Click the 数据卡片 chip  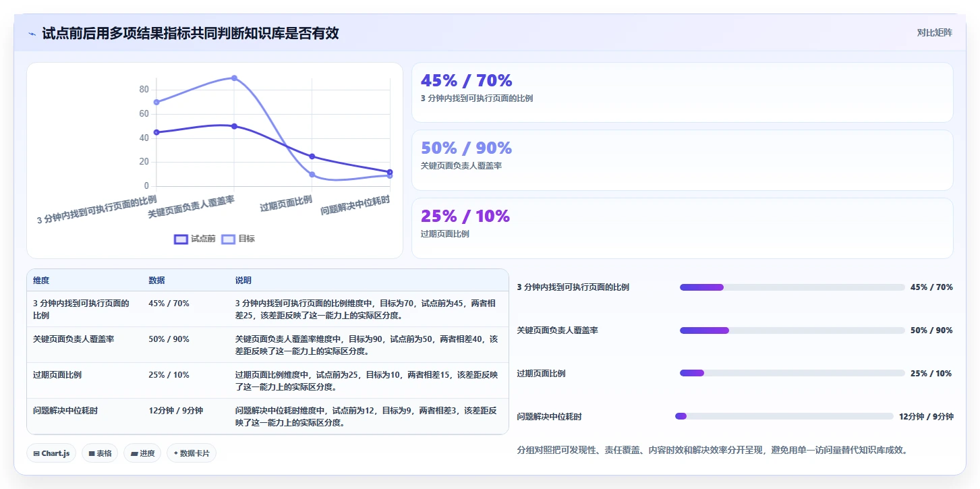192,453
